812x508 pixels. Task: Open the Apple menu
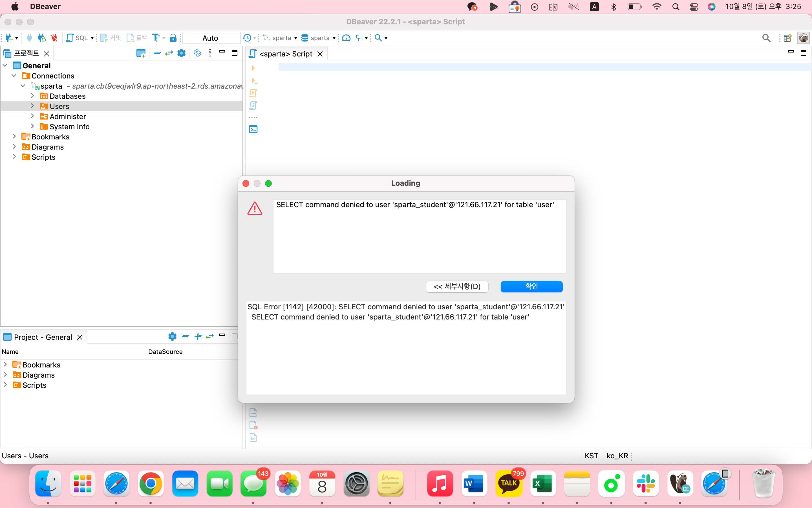[15, 6]
